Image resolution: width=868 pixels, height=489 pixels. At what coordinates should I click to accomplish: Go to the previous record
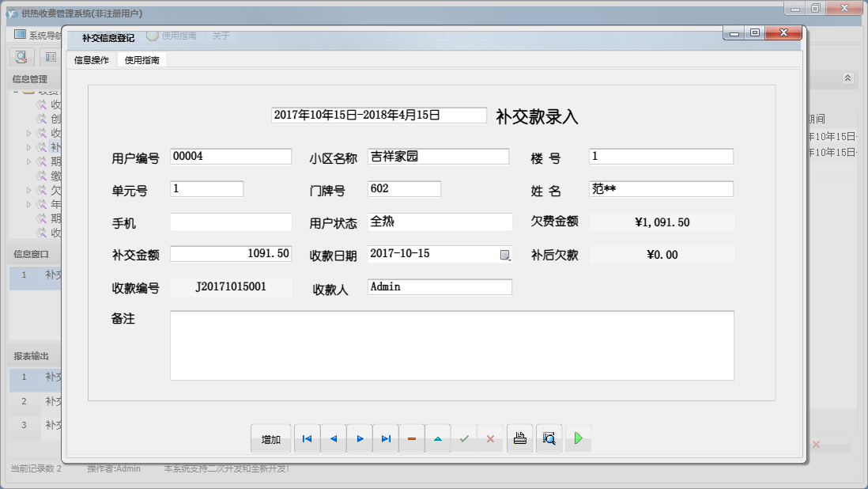[334, 438]
